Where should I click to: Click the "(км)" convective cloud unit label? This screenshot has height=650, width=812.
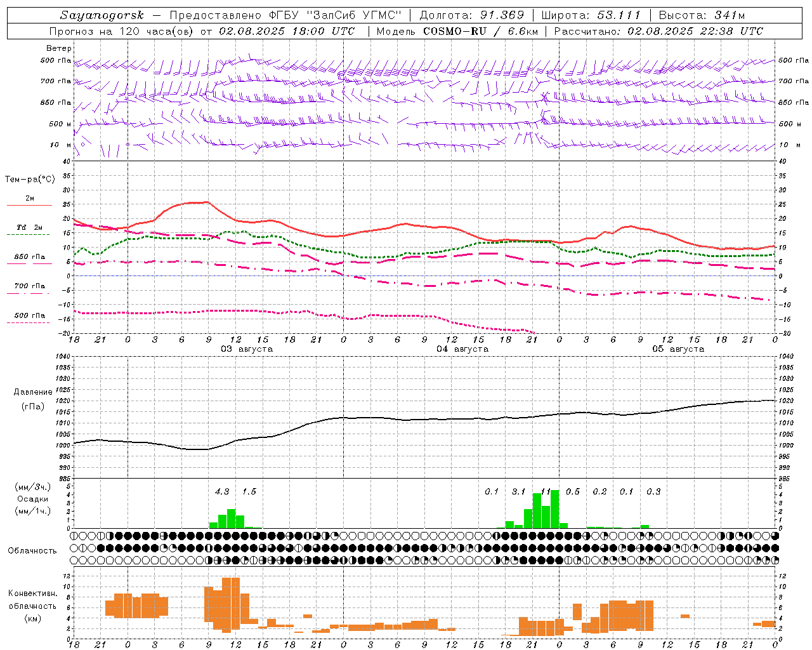pyautogui.click(x=32, y=618)
